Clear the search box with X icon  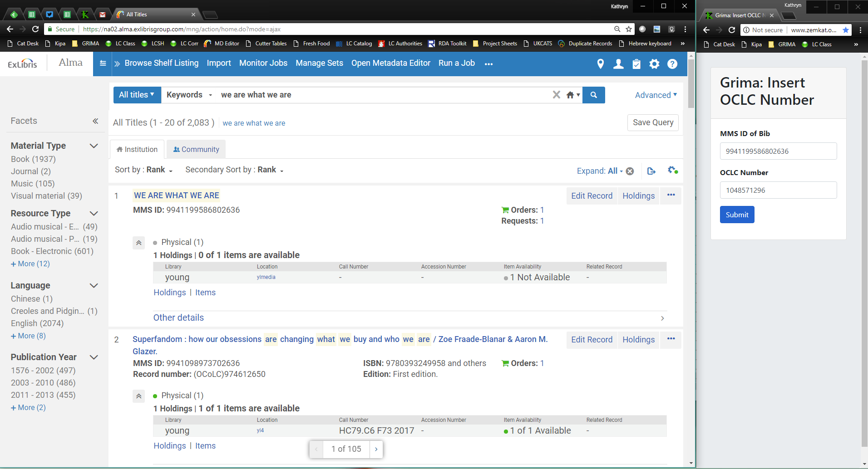[556, 95]
